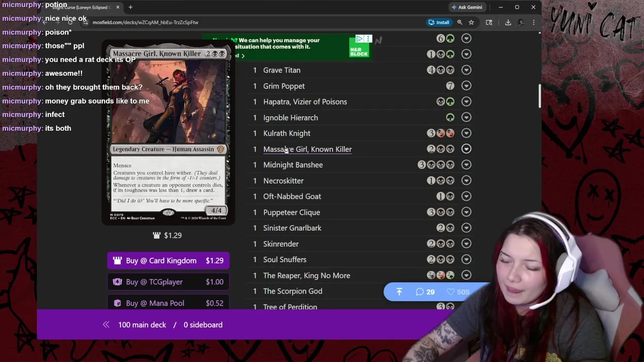Open the Puppeteer Clique card link
Screen dimensions: 644x362
(x=291, y=212)
